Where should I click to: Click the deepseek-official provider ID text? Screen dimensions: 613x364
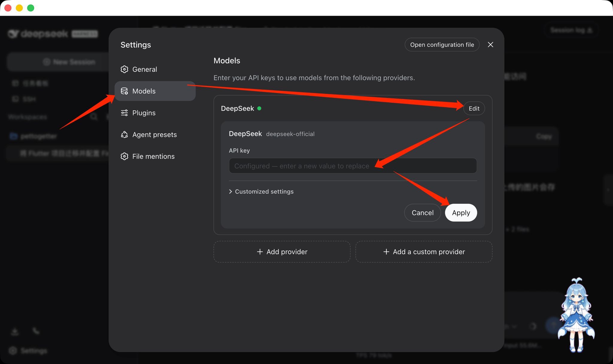pos(290,134)
